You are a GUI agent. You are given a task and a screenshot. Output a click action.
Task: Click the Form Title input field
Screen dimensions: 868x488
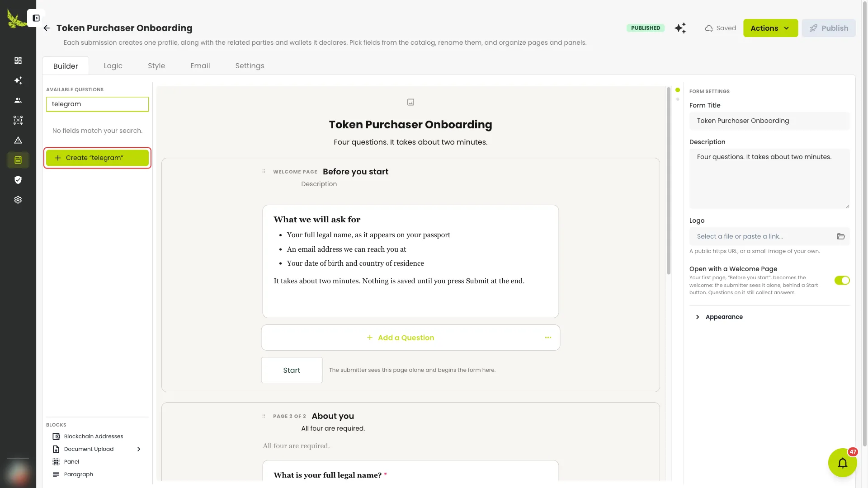[x=769, y=121]
